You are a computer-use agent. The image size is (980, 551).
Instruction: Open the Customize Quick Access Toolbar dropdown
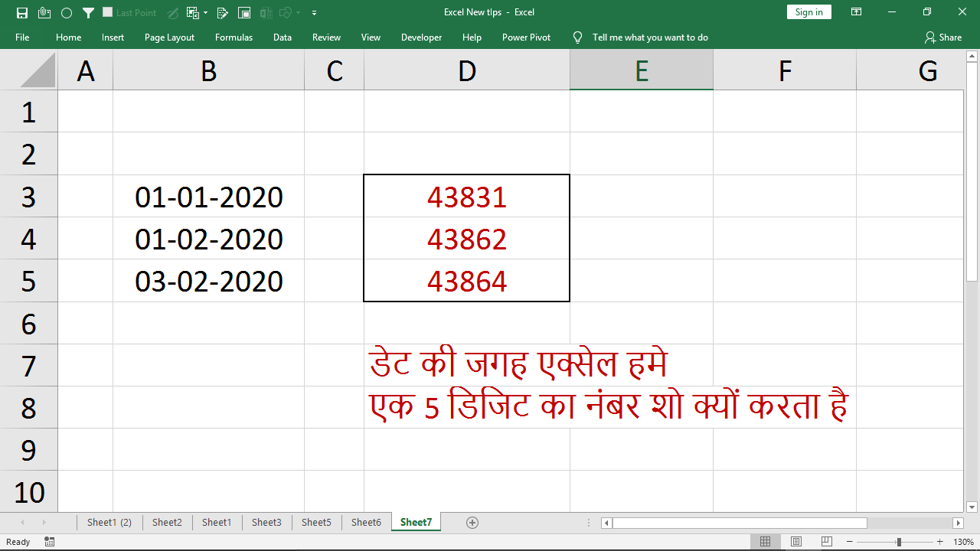314,12
